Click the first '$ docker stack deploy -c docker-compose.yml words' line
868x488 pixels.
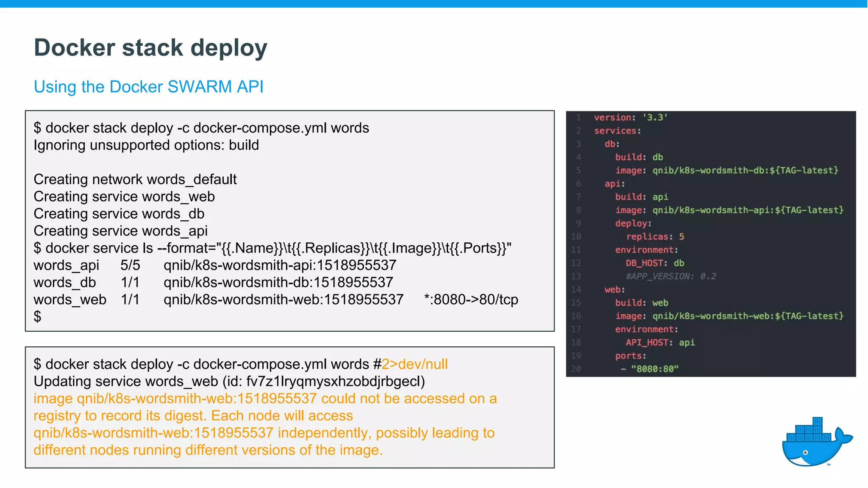(x=201, y=128)
